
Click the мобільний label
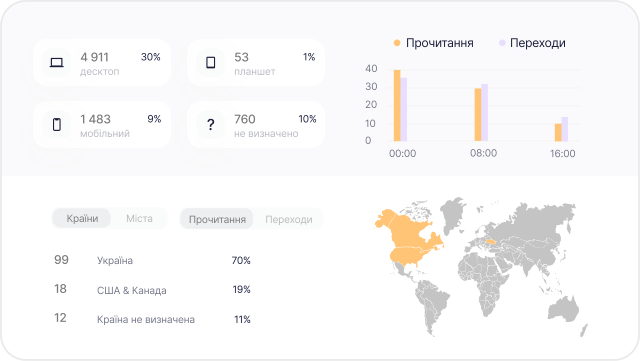click(x=105, y=134)
